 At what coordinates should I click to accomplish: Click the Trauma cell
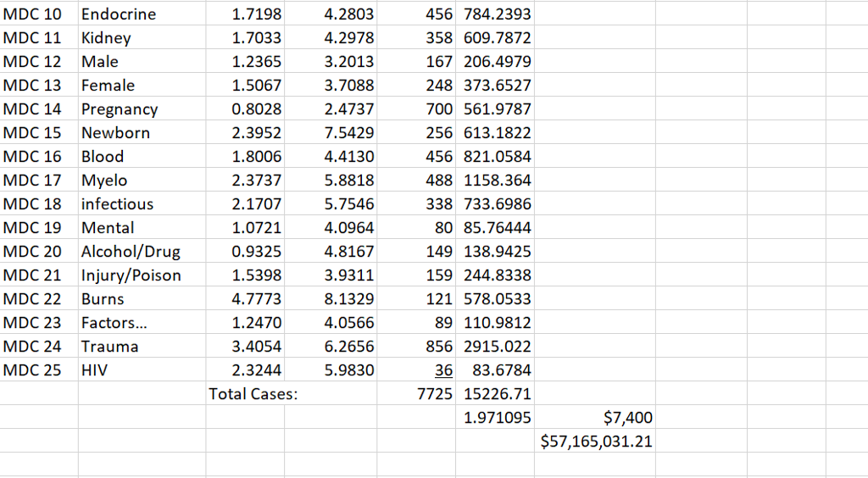142,347
